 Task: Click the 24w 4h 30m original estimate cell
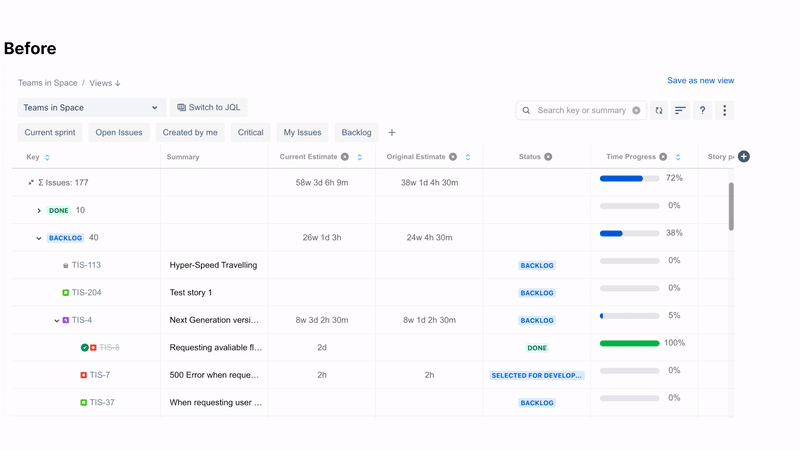(x=430, y=238)
